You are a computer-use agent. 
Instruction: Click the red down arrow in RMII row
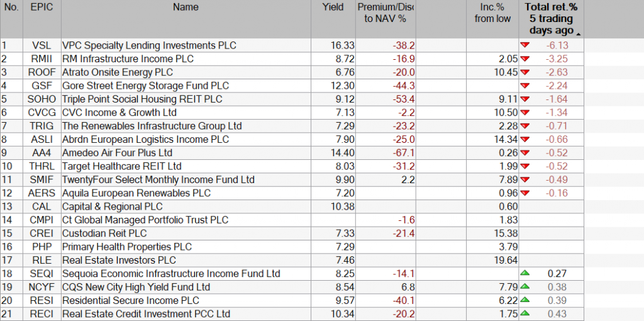(x=525, y=59)
